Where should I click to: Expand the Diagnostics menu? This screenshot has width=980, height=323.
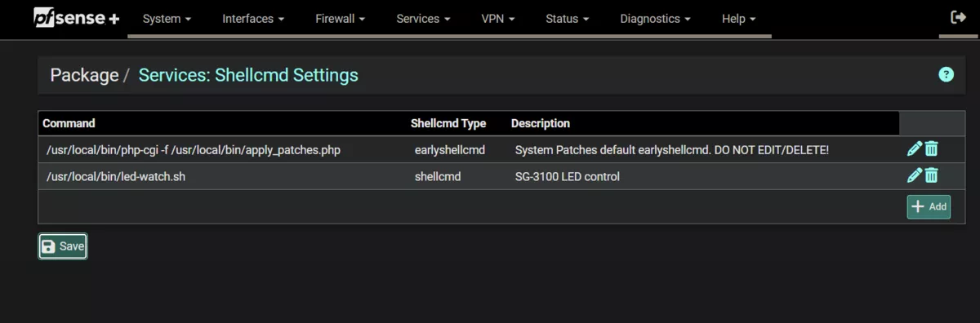pos(655,19)
